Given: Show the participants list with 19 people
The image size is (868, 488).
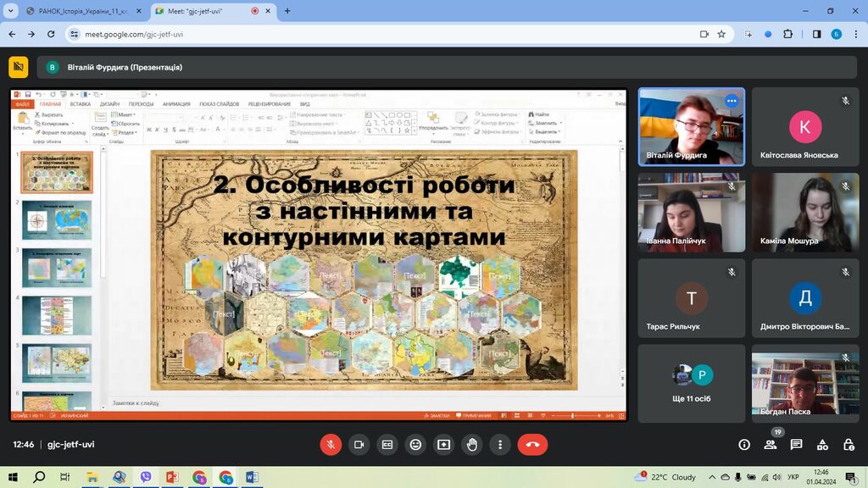Looking at the screenshot, I should pyautogui.click(x=770, y=445).
